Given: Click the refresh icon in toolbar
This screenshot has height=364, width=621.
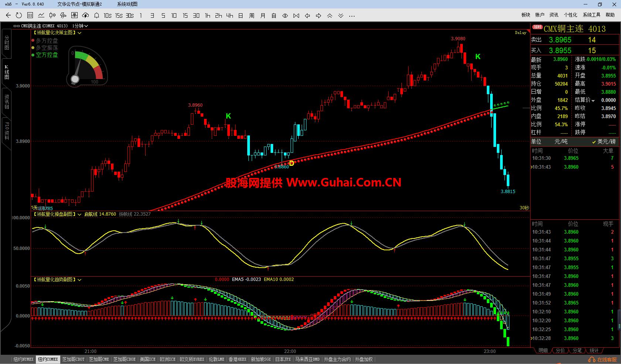Looking at the screenshot, I should click(x=19, y=15).
